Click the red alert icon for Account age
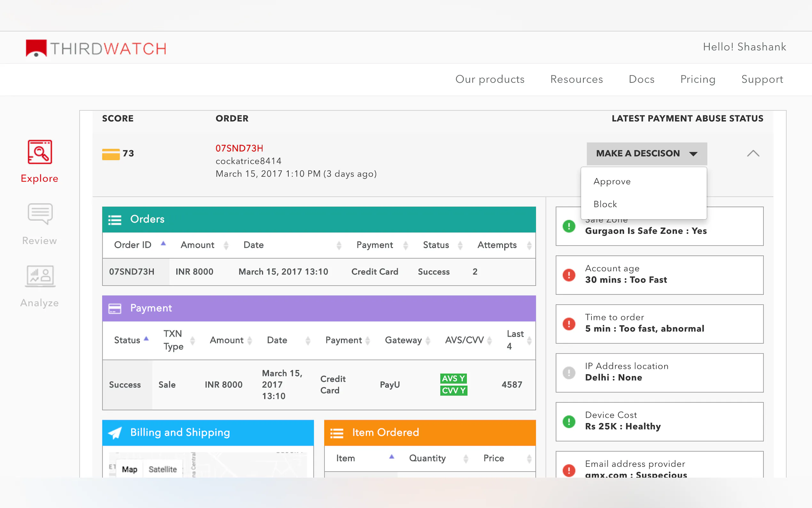The image size is (812, 508). pyautogui.click(x=569, y=275)
